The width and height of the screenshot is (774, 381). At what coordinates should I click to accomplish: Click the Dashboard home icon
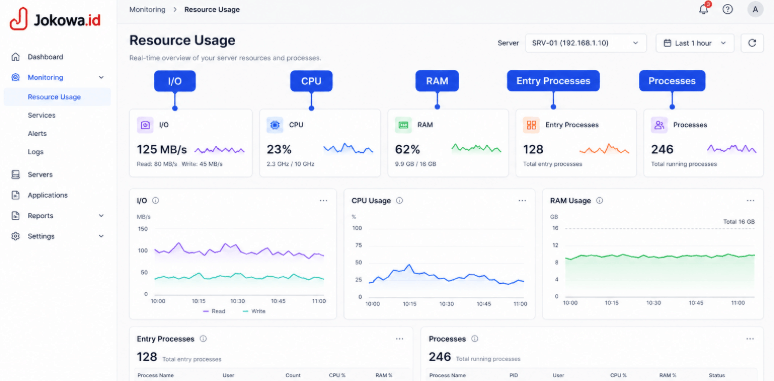tap(16, 57)
